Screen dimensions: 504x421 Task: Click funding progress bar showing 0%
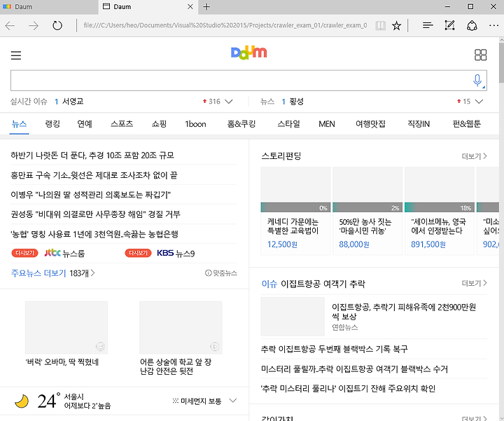pos(295,208)
